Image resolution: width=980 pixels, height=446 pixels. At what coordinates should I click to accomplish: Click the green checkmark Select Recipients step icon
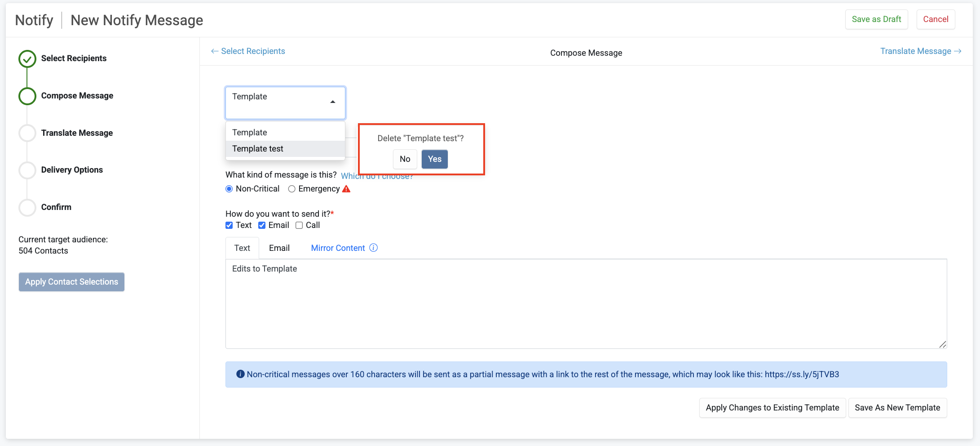point(27,58)
